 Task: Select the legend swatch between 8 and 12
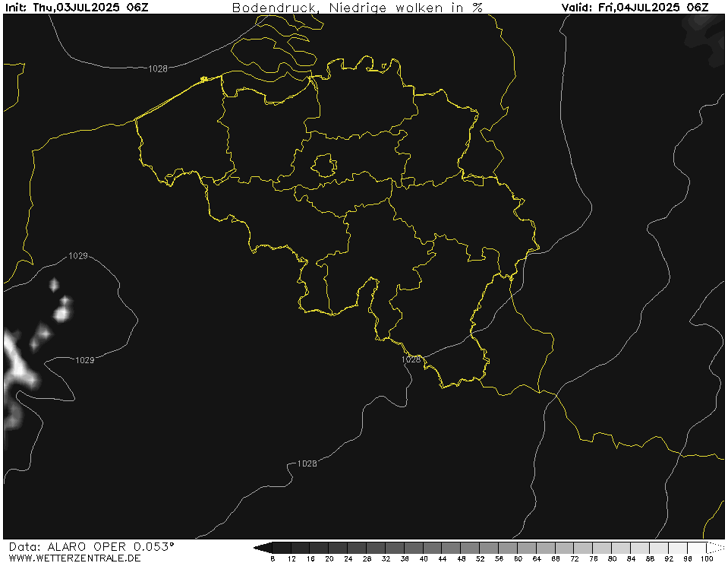[282, 548]
